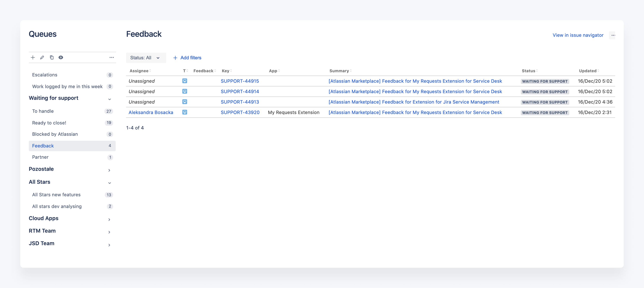
Task: Collapse the Waiting for support section
Action: pos(109,99)
